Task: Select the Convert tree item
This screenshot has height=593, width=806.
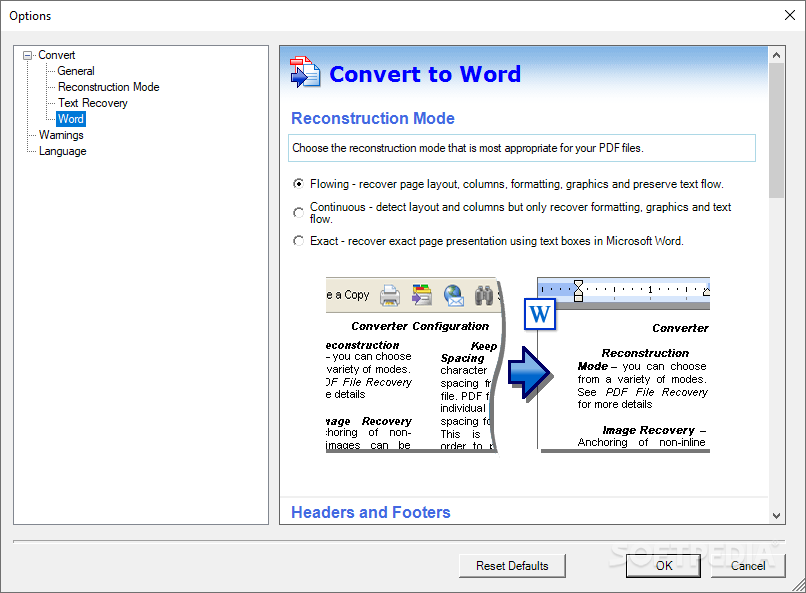Action: coord(57,55)
